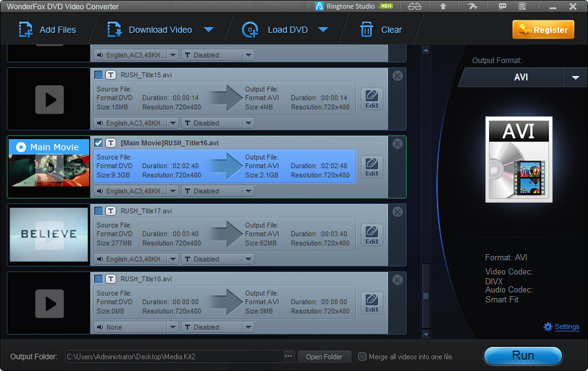
Task: Edit Main Movie RUSH_Title16.avi
Action: [x=371, y=167]
